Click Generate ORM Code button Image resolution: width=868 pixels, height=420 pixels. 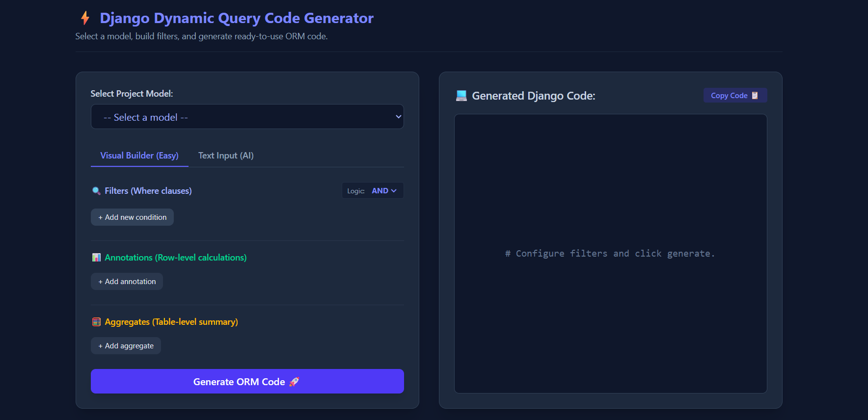click(x=247, y=381)
